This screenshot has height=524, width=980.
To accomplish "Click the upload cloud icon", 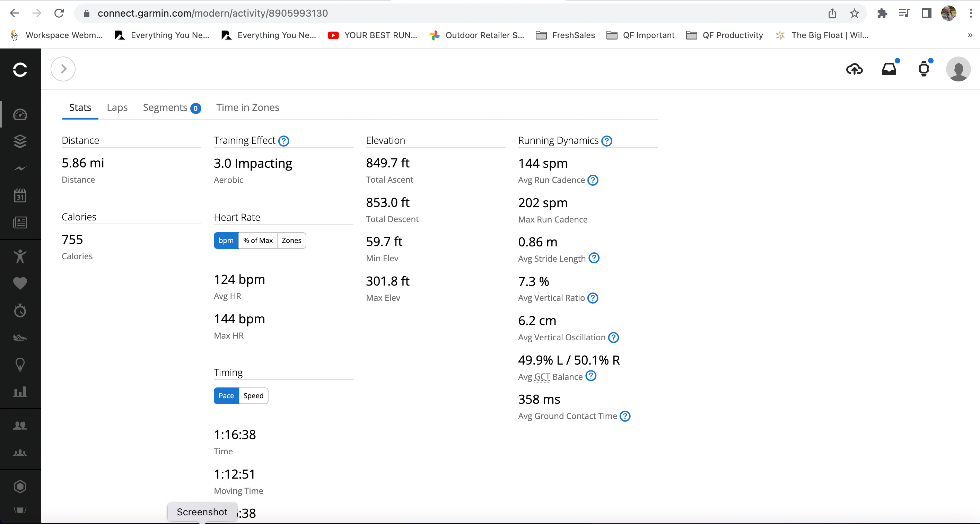I will 854,69.
